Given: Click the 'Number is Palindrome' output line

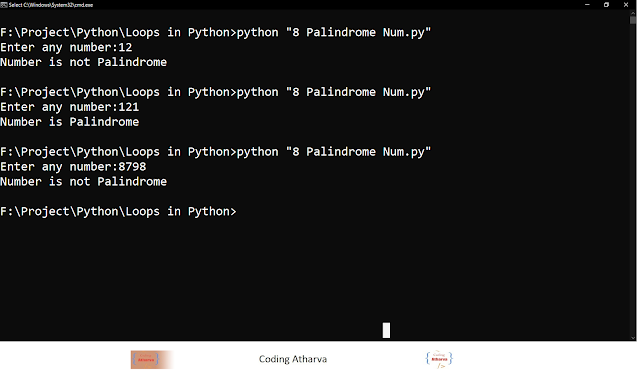Looking at the screenshot, I should click(69, 122).
